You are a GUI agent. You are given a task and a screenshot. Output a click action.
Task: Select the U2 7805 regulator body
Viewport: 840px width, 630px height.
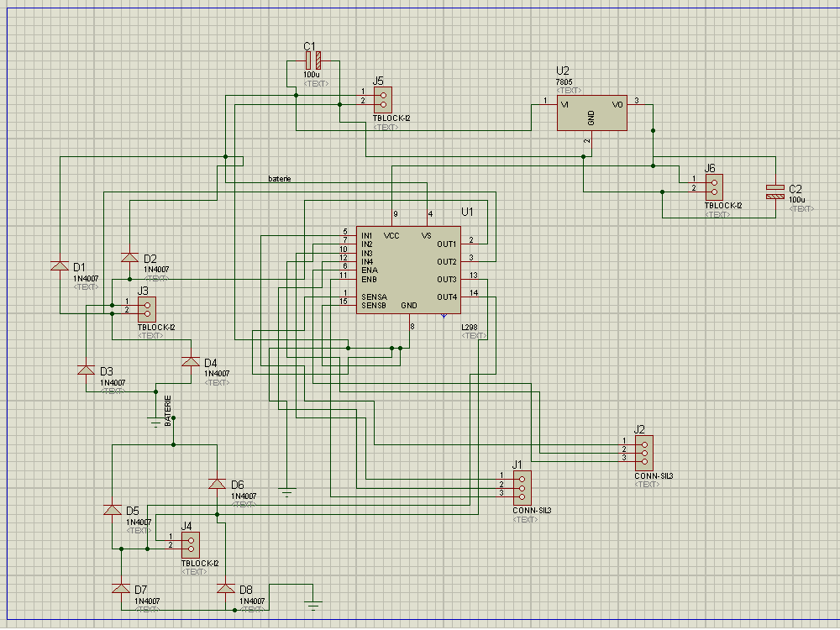592,113
